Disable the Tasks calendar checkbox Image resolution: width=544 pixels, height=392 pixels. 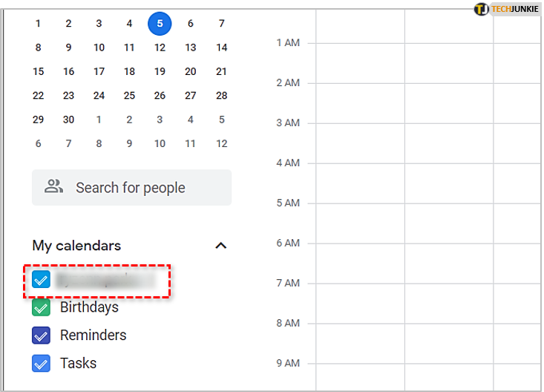(41, 364)
